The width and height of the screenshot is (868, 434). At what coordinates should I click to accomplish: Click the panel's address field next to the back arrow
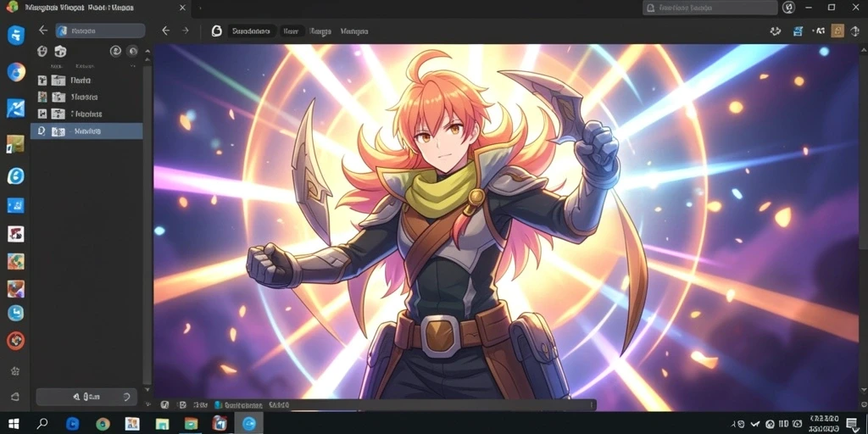(100, 31)
